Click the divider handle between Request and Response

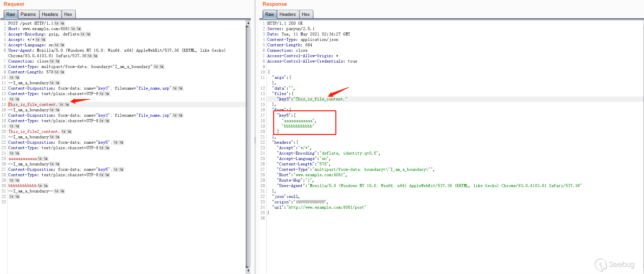(x=255, y=140)
